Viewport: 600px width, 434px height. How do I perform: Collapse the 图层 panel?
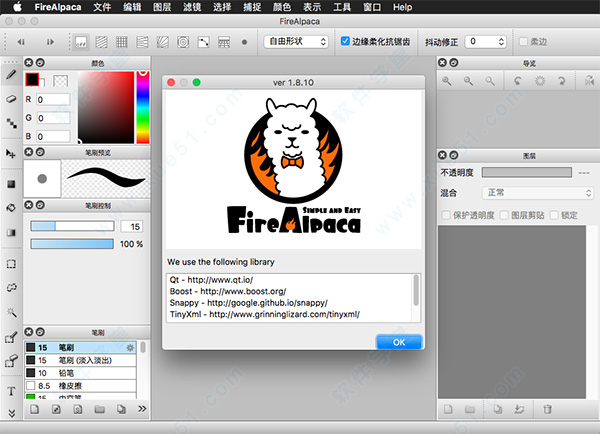(454, 155)
